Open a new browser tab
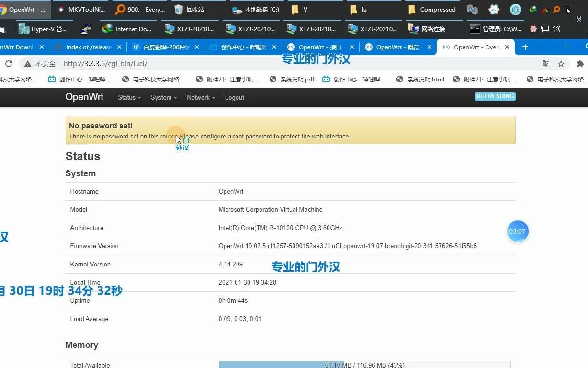This screenshot has width=588, height=368. (x=525, y=47)
